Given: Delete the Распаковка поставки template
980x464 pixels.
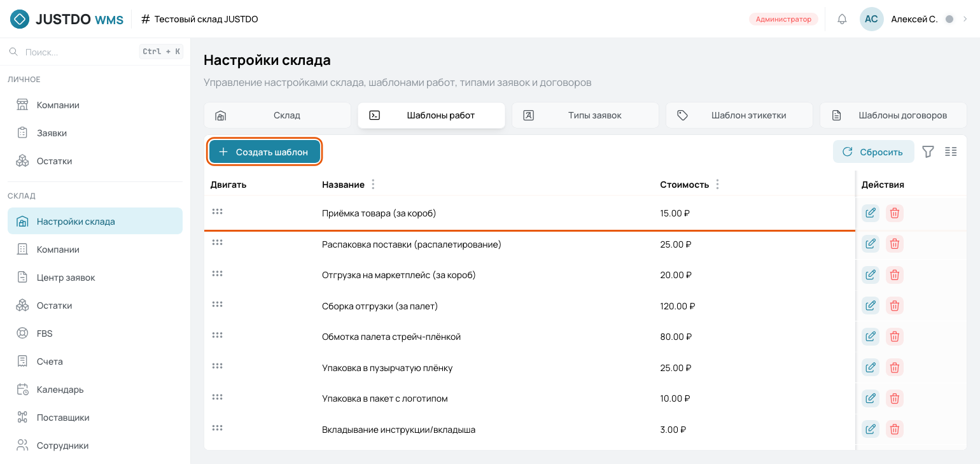Looking at the screenshot, I should pos(895,244).
